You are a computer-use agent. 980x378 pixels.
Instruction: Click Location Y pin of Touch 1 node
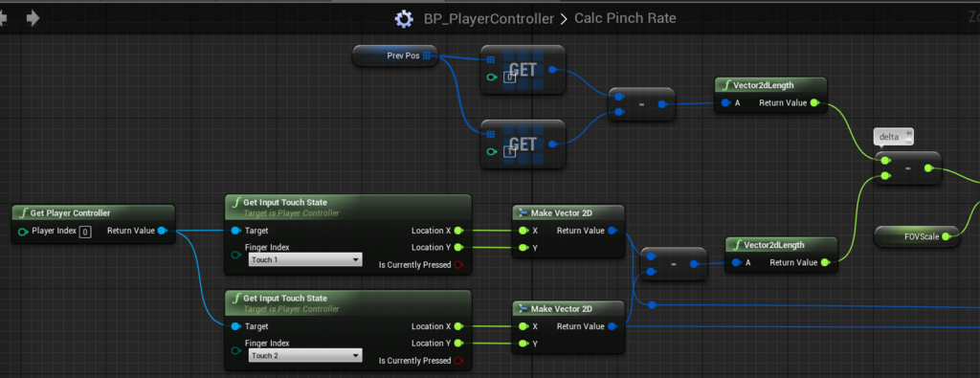click(458, 248)
